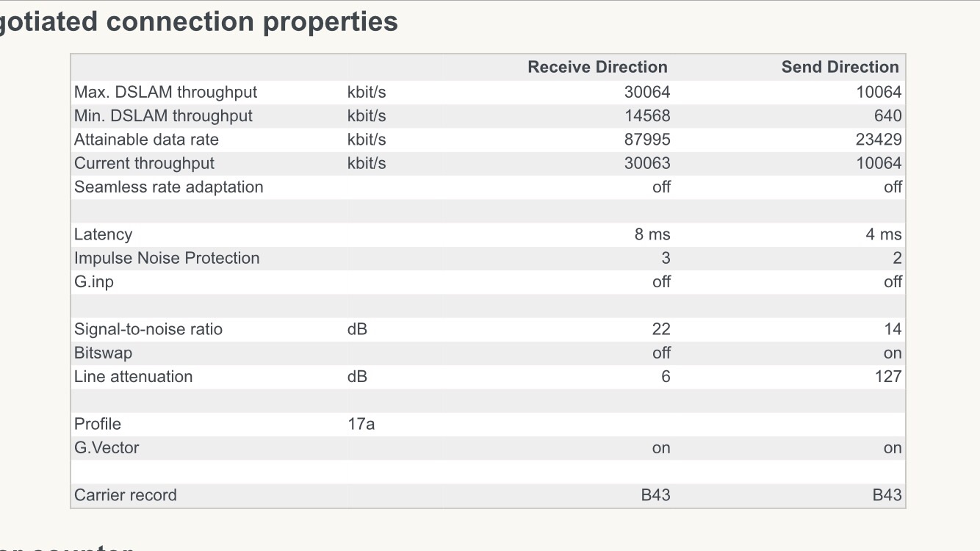Image resolution: width=980 pixels, height=551 pixels.
Task: Click the Min. DSLAM throughput row label
Action: (x=163, y=116)
